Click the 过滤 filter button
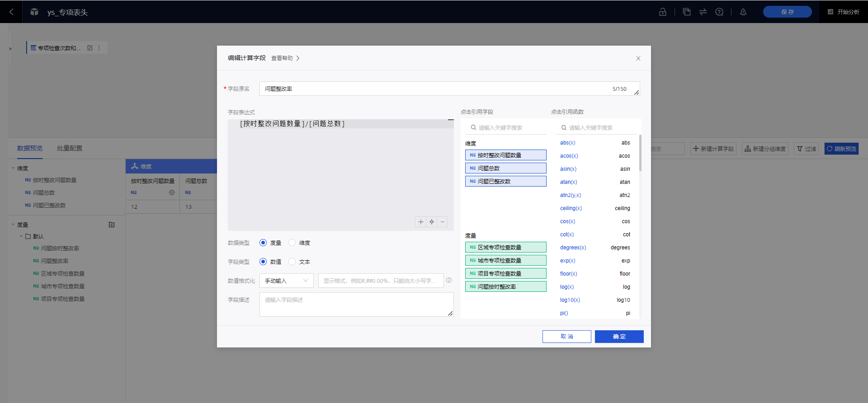Viewport: 868px width, 403px height. [x=807, y=149]
